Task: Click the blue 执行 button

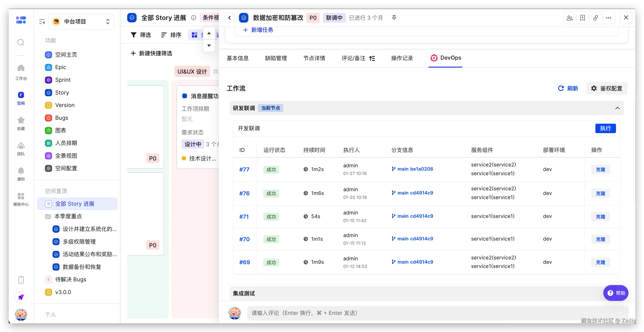Action: pos(605,129)
